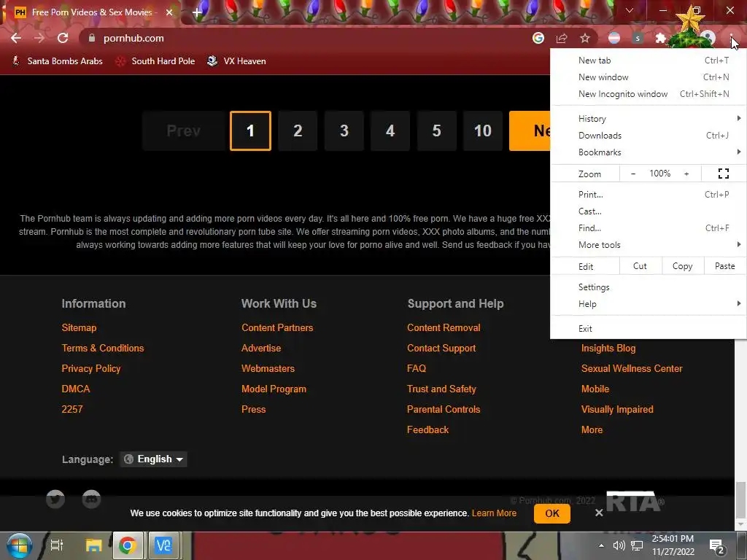Open the notifications icon in system tray
This screenshot has width=747, height=560.
pos(717,547)
